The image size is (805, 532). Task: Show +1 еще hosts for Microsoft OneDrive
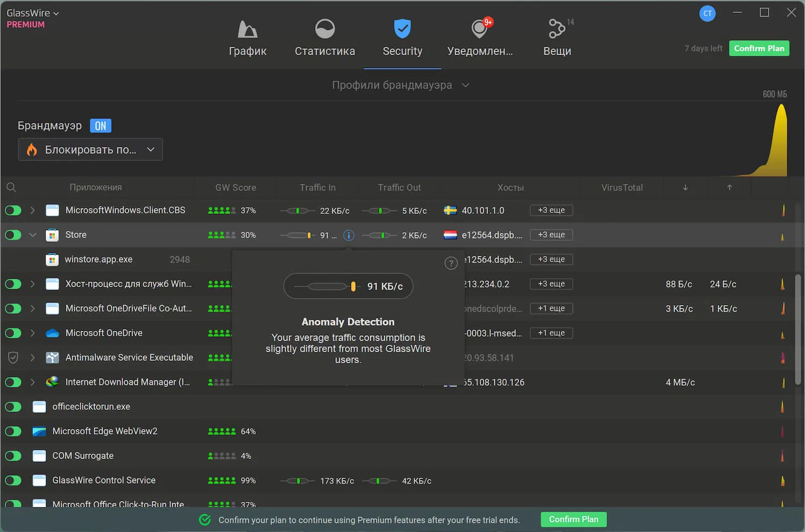(x=551, y=333)
